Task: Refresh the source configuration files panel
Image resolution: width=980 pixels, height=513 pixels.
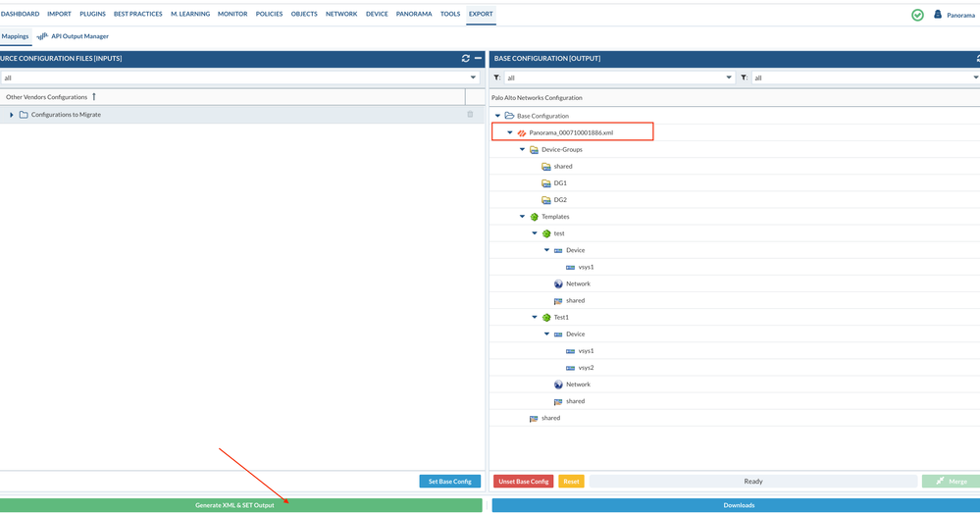Action: tap(466, 58)
